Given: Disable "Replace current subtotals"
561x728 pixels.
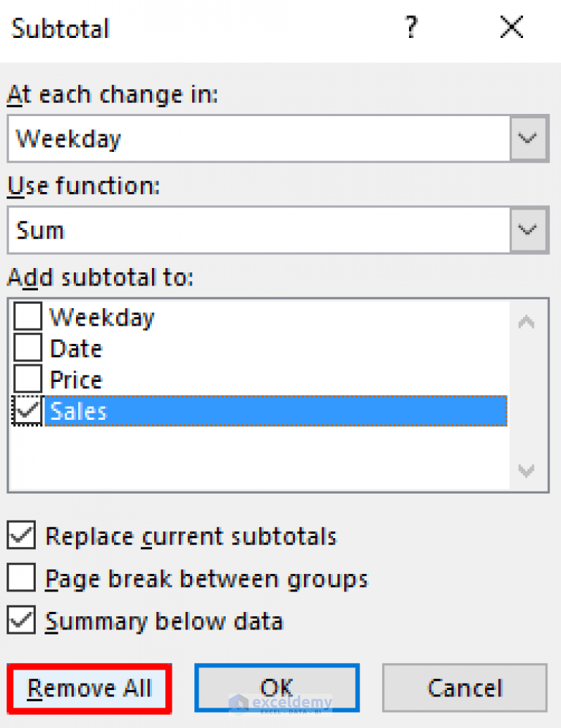Looking at the screenshot, I should pyautogui.click(x=20, y=535).
